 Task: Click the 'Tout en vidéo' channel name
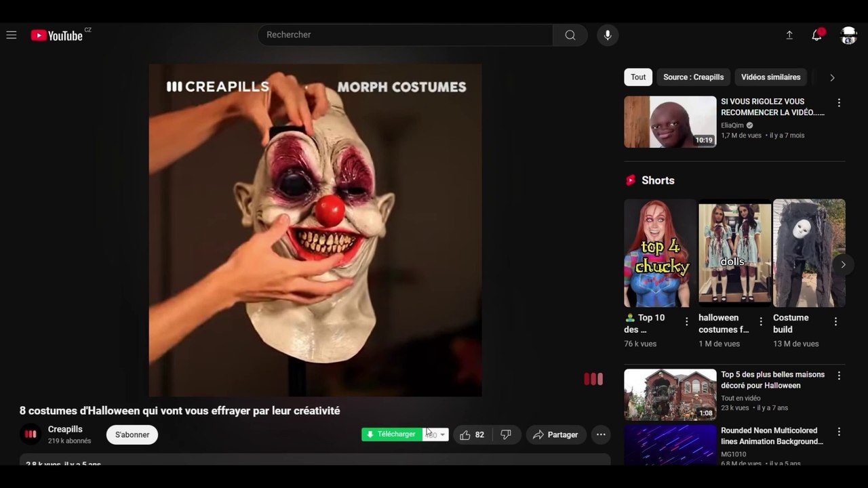pyautogui.click(x=741, y=399)
